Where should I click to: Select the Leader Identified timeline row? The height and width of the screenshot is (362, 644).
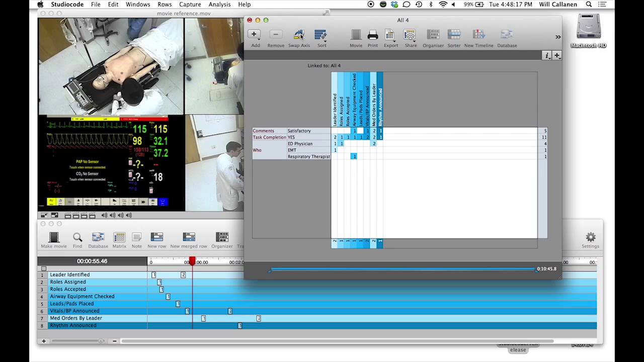317,275
